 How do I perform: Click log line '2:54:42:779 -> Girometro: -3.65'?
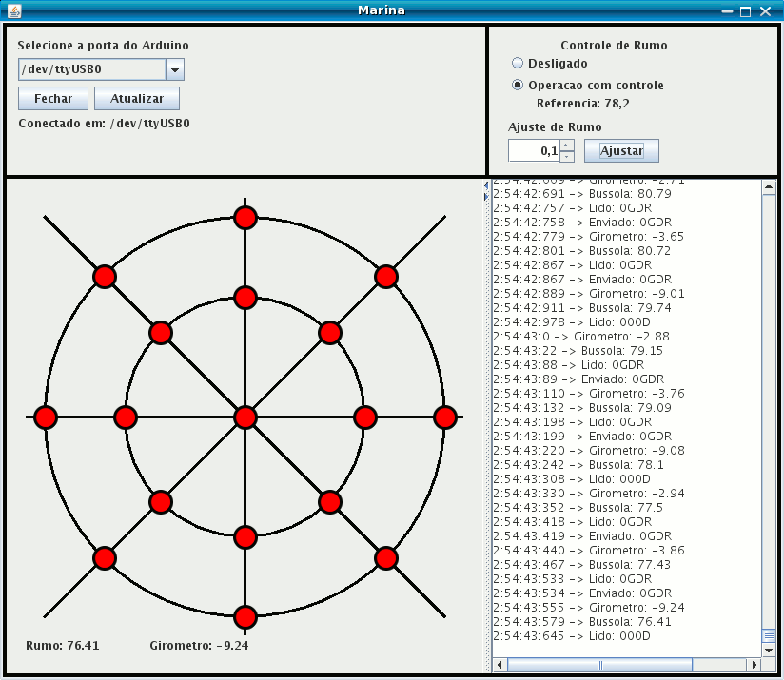pyautogui.click(x=589, y=236)
